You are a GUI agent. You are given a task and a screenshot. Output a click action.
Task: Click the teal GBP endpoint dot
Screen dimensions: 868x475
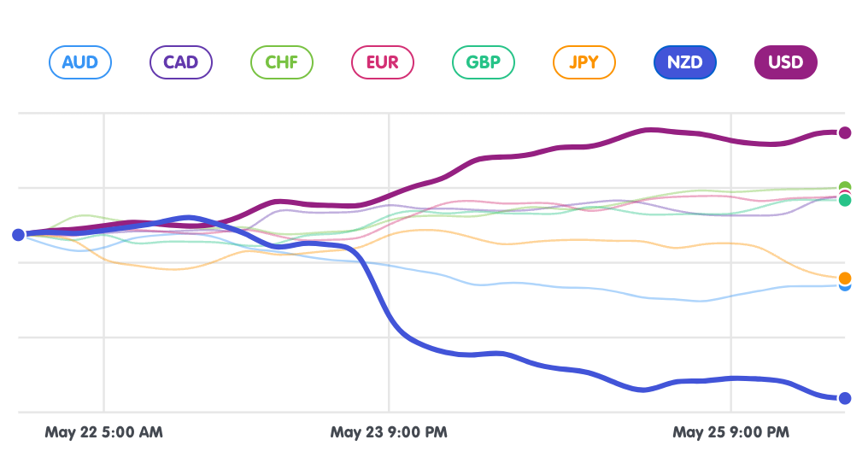845,201
